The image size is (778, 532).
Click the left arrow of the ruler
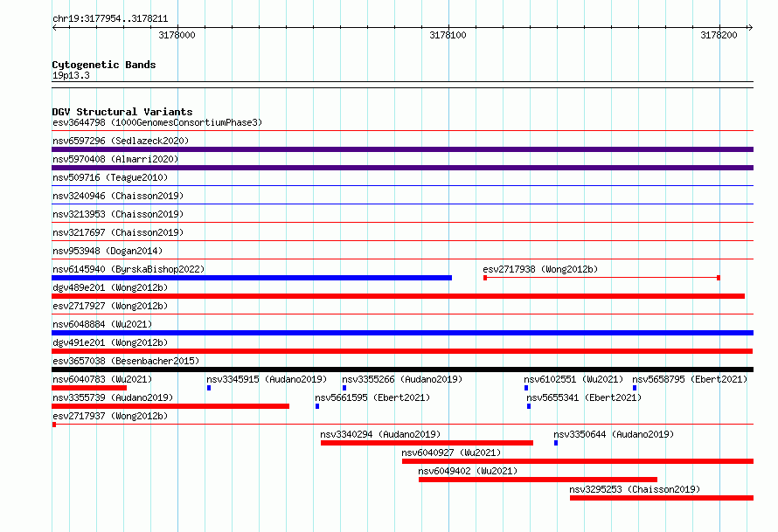pyautogui.click(x=55, y=28)
